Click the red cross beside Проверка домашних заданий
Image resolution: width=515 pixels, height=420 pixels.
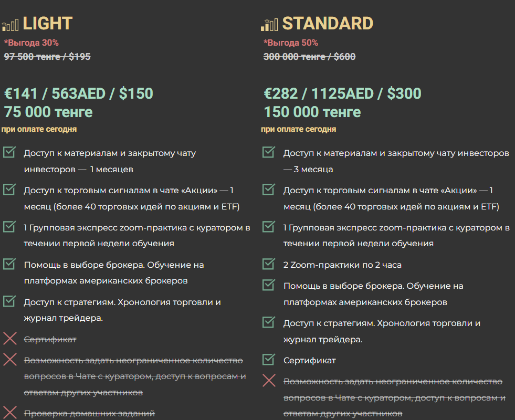pos(10,413)
